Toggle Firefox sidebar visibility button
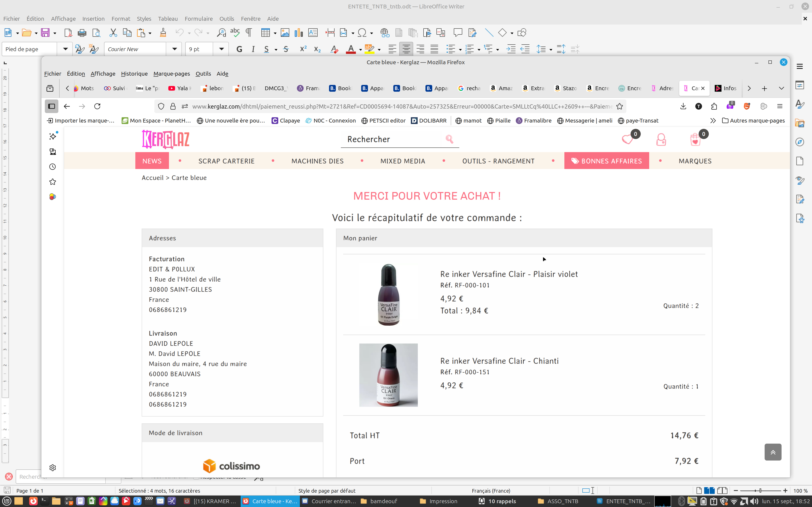Image resolution: width=812 pixels, height=507 pixels. pyautogui.click(x=52, y=106)
